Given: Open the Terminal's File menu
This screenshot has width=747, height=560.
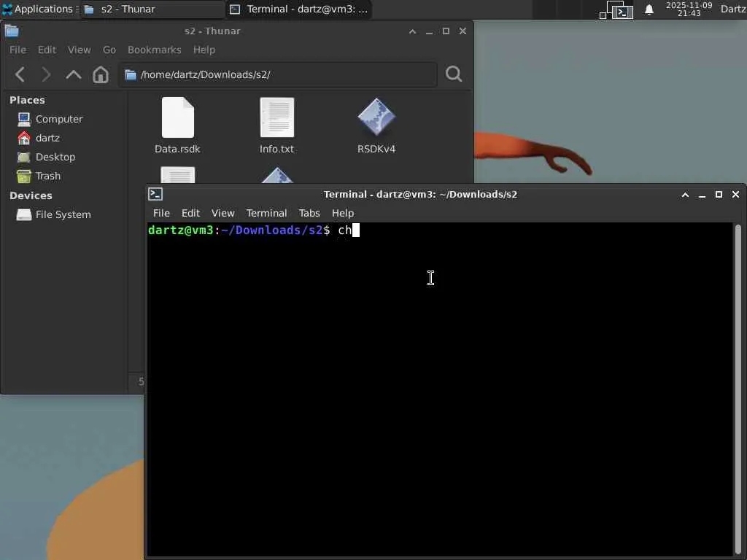Looking at the screenshot, I should point(161,214).
